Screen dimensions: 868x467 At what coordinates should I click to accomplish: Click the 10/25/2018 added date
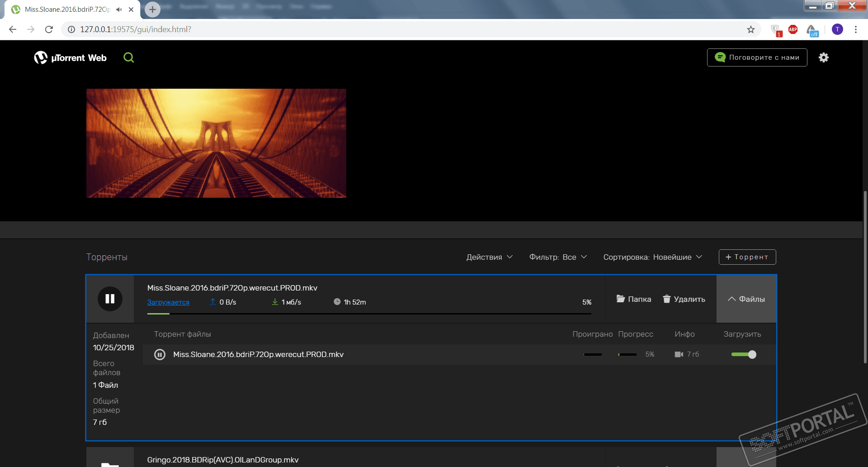click(x=113, y=348)
